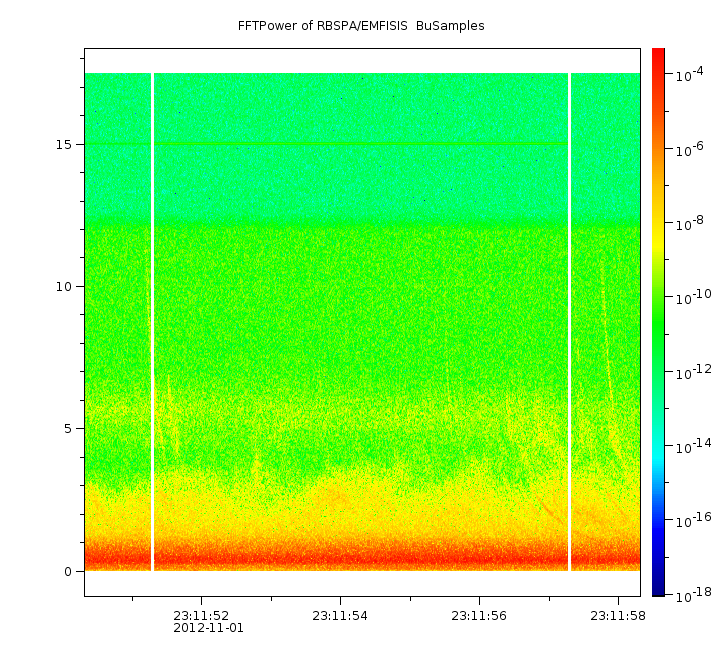Click the horizontal spectral line at 15

[x=360, y=144]
